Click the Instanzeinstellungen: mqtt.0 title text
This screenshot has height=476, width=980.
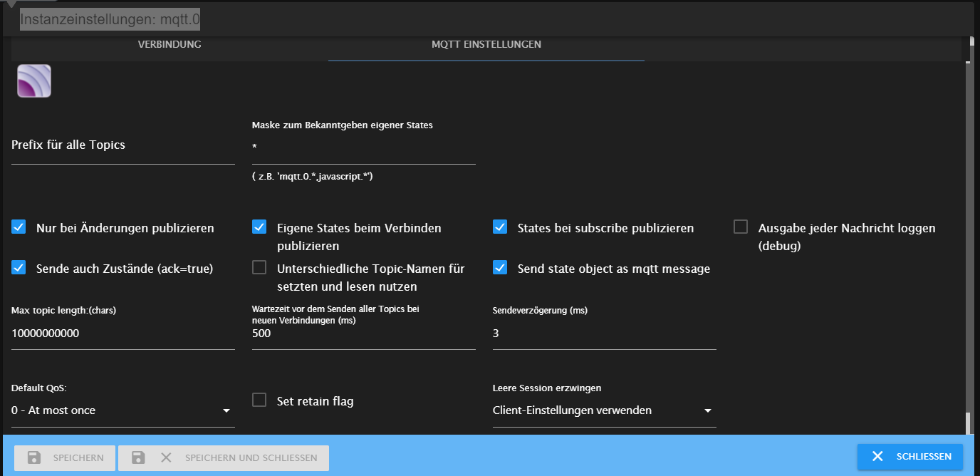[x=110, y=19]
